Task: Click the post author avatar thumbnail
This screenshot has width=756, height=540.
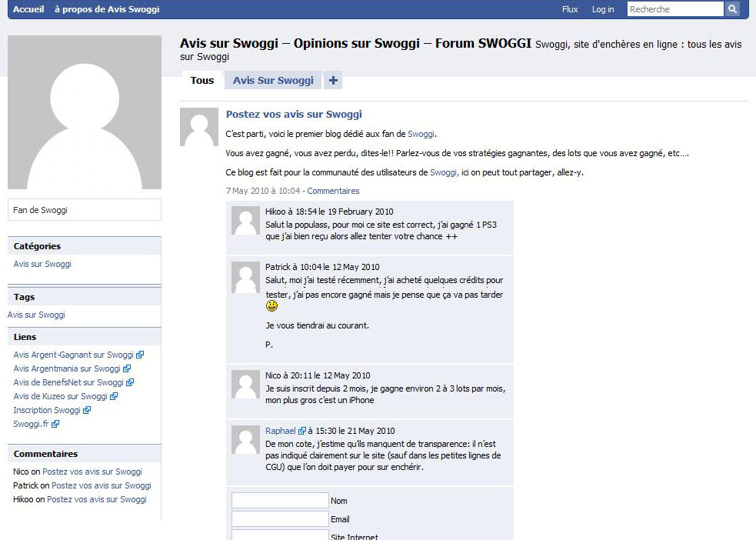Action: coord(199,127)
